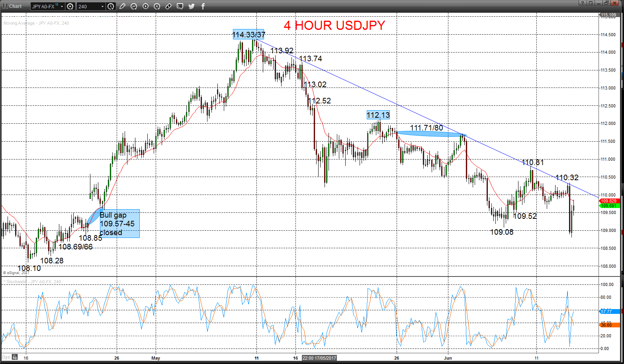Expand the 240 interval dropdown
Screen dimensions: 624x364
coord(102,6)
